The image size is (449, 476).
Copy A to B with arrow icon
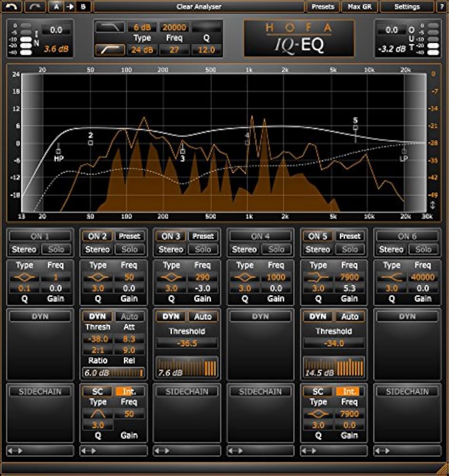pos(70,7)
